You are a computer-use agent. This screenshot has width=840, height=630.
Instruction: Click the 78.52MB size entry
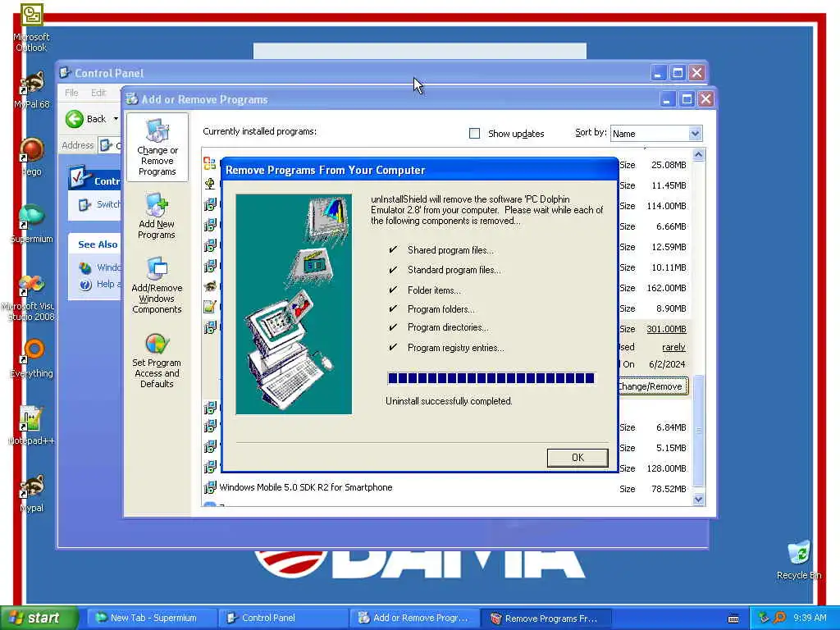[x=669, y=489]
